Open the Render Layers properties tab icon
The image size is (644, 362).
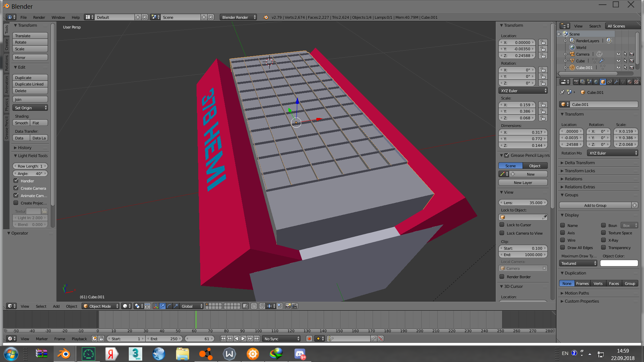(583, 82)
